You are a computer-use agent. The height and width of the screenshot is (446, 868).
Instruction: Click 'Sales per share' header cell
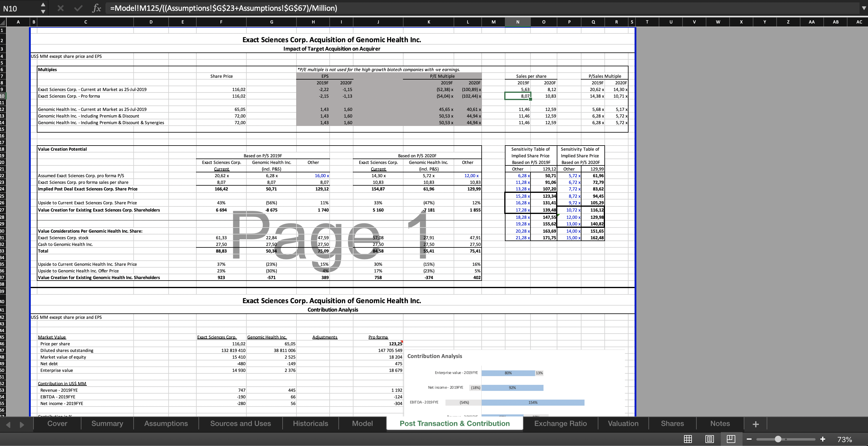click(531, 76)
